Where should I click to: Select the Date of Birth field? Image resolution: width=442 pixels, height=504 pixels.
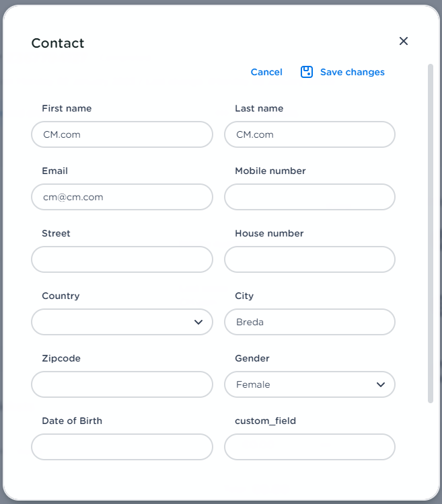tap(122, 447)
